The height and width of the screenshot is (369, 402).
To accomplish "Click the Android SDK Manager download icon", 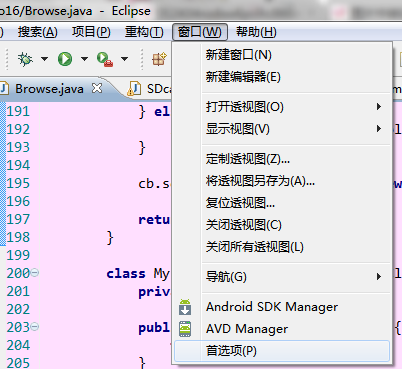I will [x=185, y=307].
